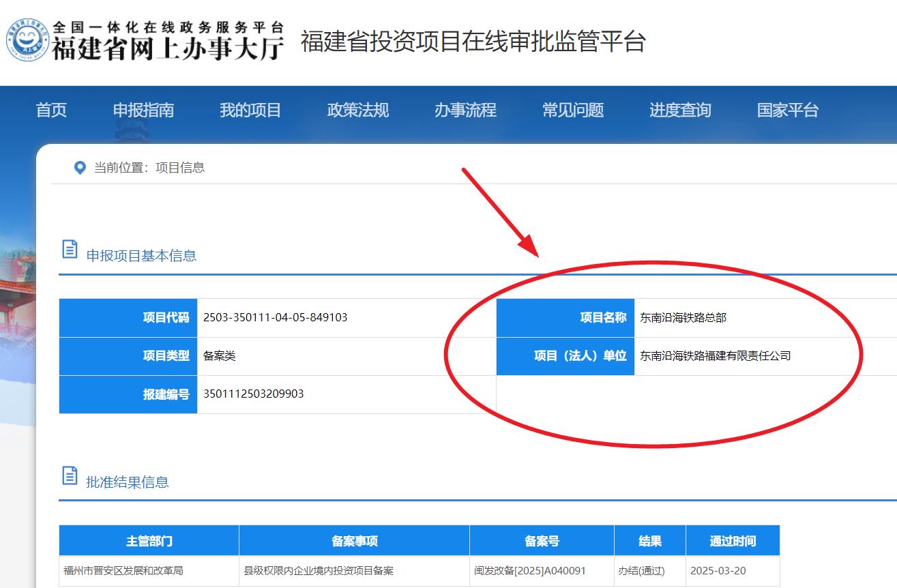Click the 申报项目基本信息 section heading
Image resolution: width=897 pixels, height=588 pixels.
tap(141, 256)
